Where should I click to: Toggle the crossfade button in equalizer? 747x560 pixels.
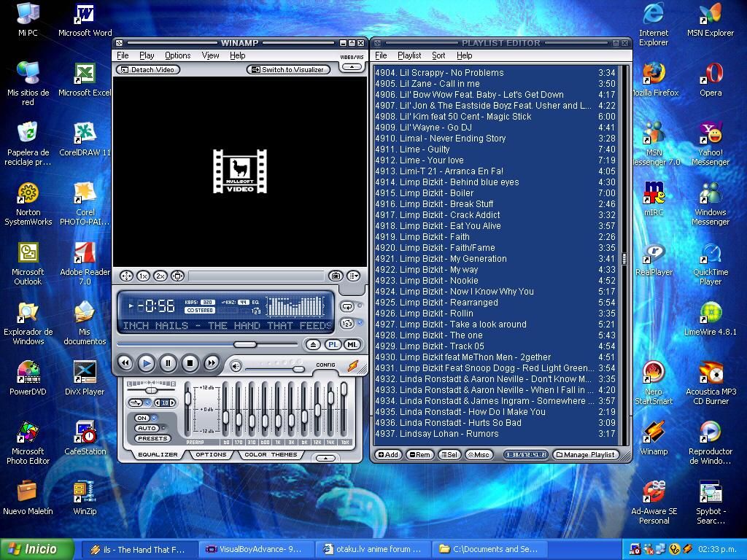point(136,402)
